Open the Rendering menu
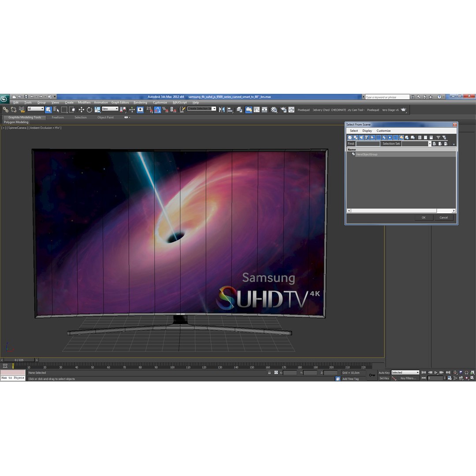476x476 pixels. 140,102
